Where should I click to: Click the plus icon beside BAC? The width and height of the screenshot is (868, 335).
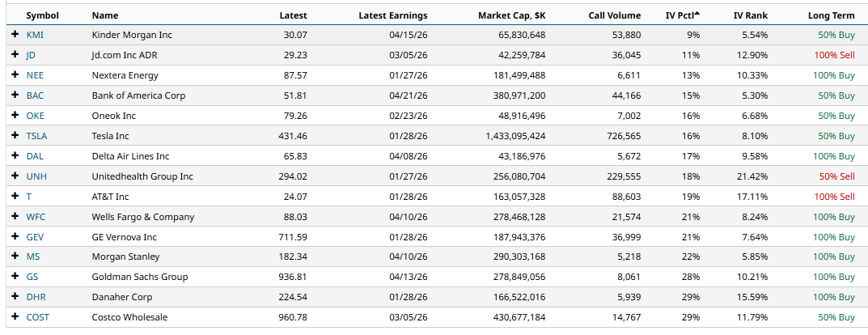[x=15, y=95]
